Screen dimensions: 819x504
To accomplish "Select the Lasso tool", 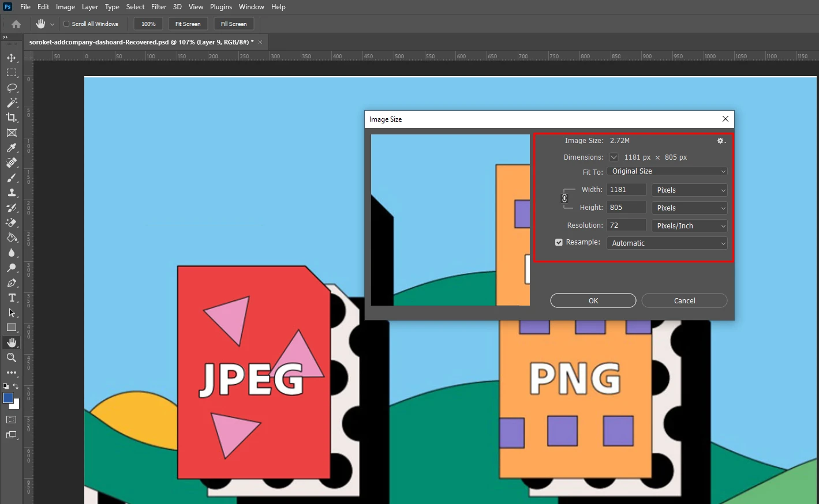I will point(12,88).
